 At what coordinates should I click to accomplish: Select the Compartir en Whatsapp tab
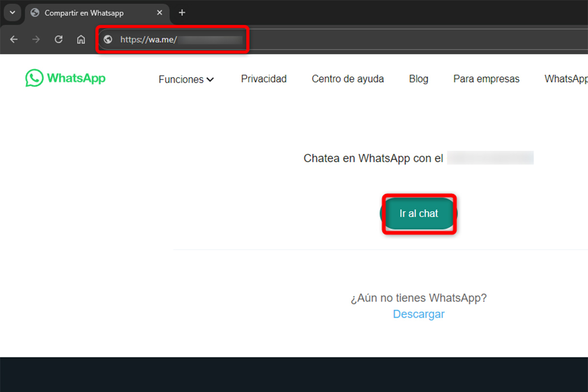coord(97,13)
